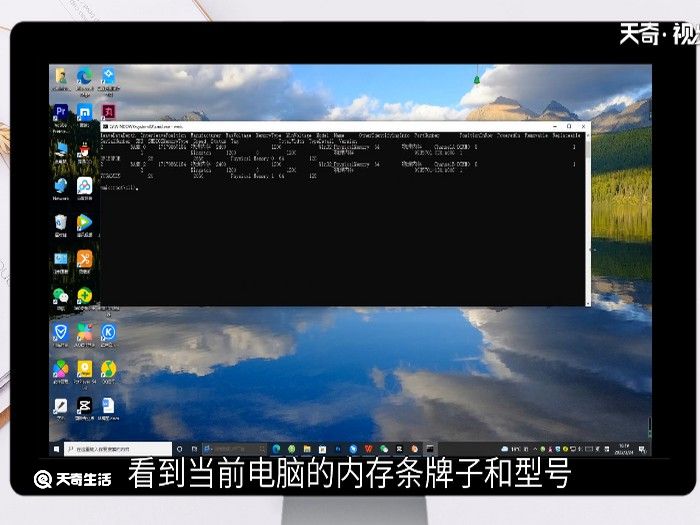Launch Tencent Video from the desktop

84,225
